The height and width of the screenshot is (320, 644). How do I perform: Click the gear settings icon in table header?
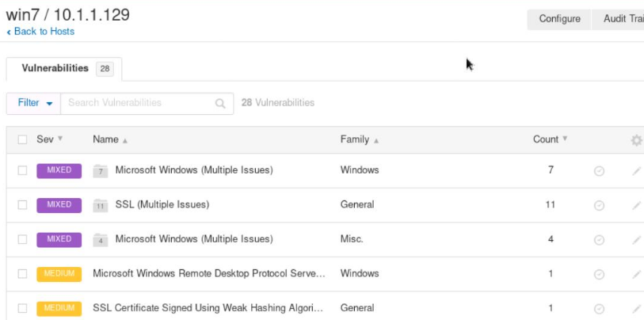point(636,140)
